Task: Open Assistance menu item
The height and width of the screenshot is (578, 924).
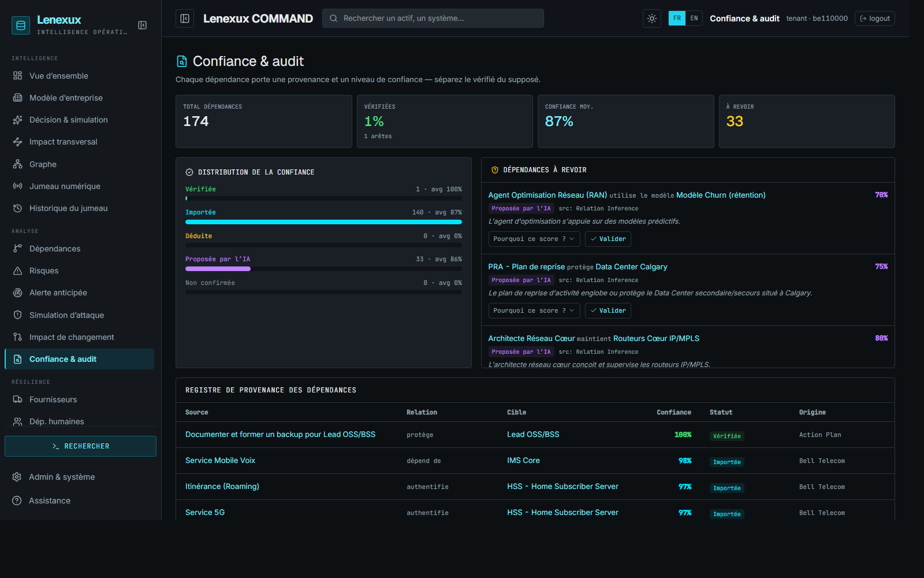Action: tap(80, 501)
